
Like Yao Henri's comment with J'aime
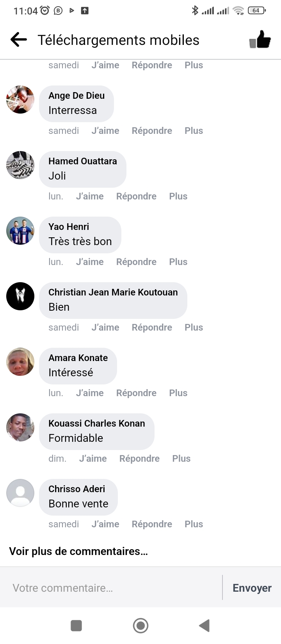point(90,262)
